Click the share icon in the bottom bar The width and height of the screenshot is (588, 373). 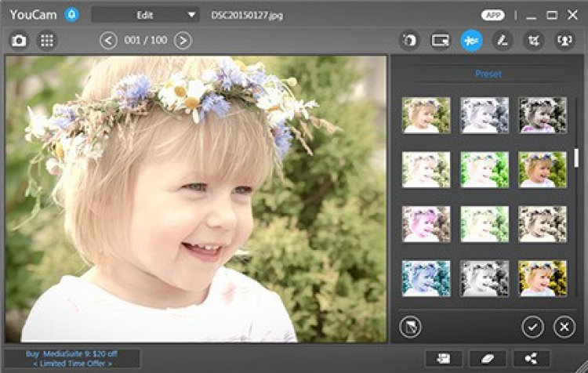(531, 359)
